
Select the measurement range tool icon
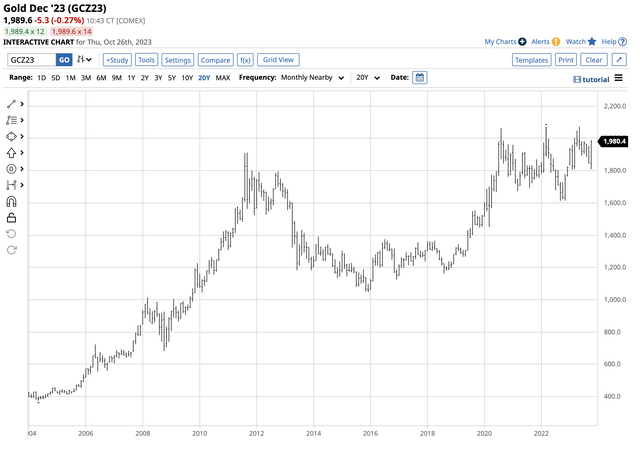(11, 185)
